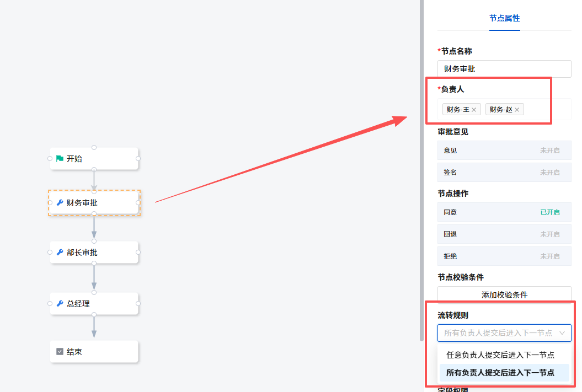Enable the 回退 node operation
Image resolution: width=582 pixels, height=392 pixels.
pyautogui.click(x=549, y=234)
